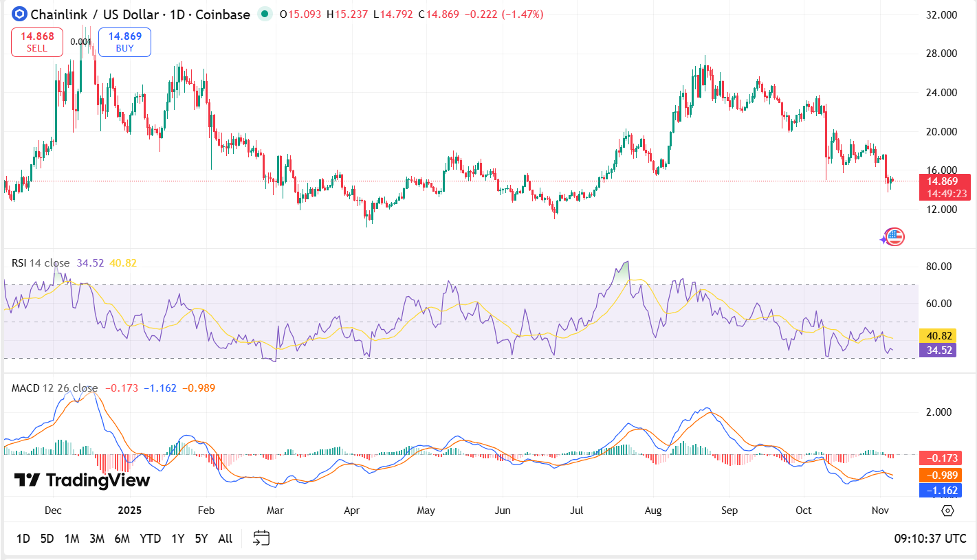Toggle the YTD timeframe

click(151, 539)
